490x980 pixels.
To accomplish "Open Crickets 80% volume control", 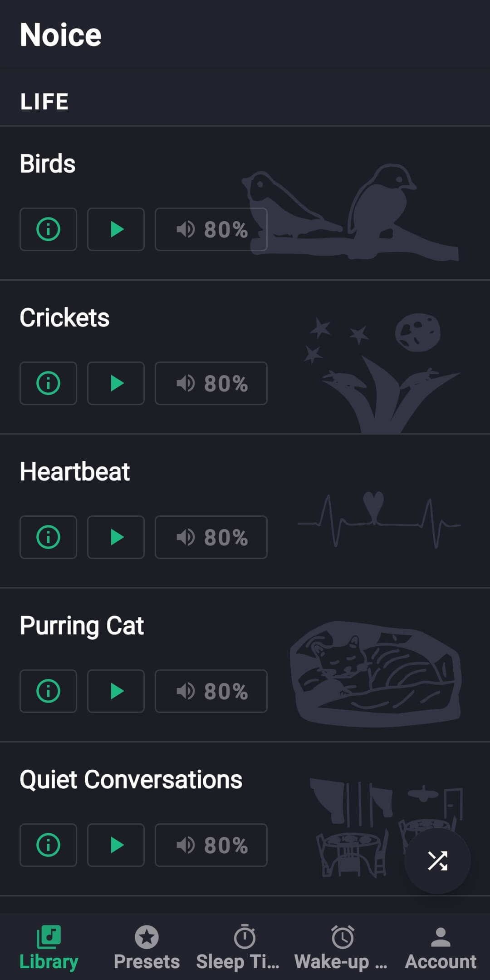I will 211,383.
